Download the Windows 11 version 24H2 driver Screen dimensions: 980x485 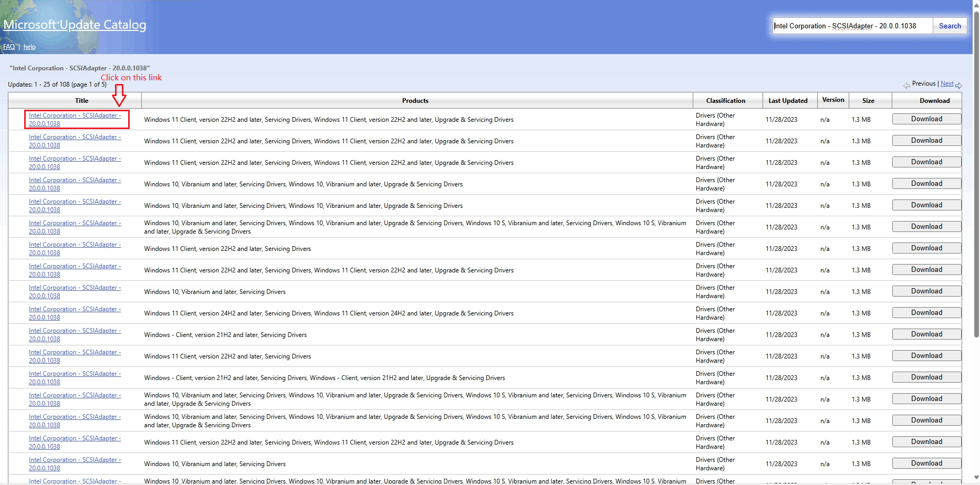point(926,313)
